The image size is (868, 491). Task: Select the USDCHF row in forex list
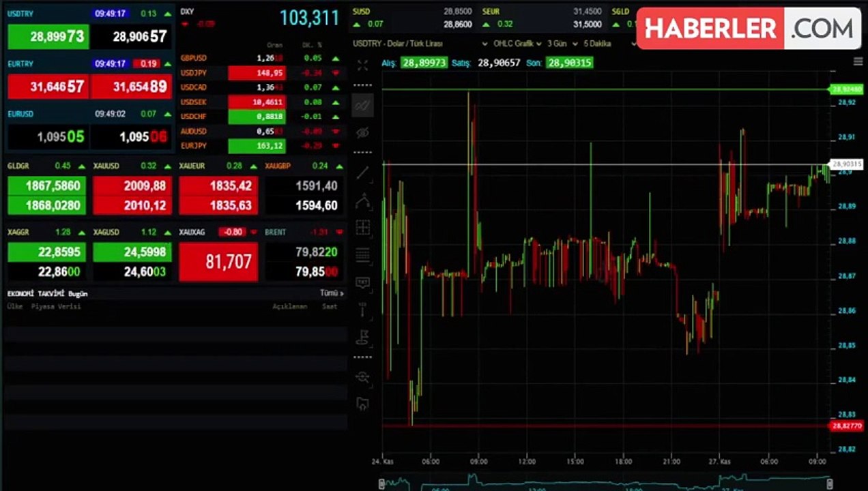click(x=260, y=117)
